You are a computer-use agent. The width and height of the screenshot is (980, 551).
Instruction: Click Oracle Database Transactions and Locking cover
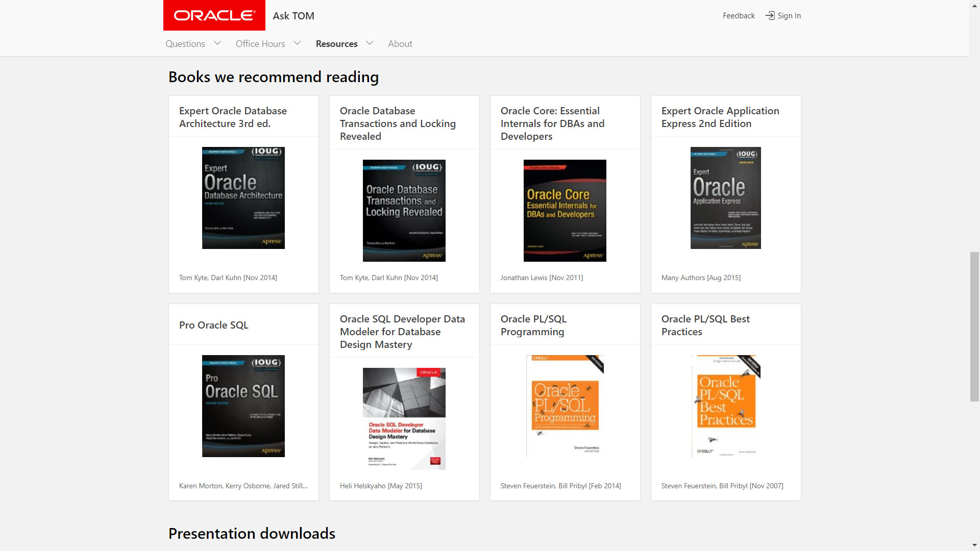coord(404,211)
